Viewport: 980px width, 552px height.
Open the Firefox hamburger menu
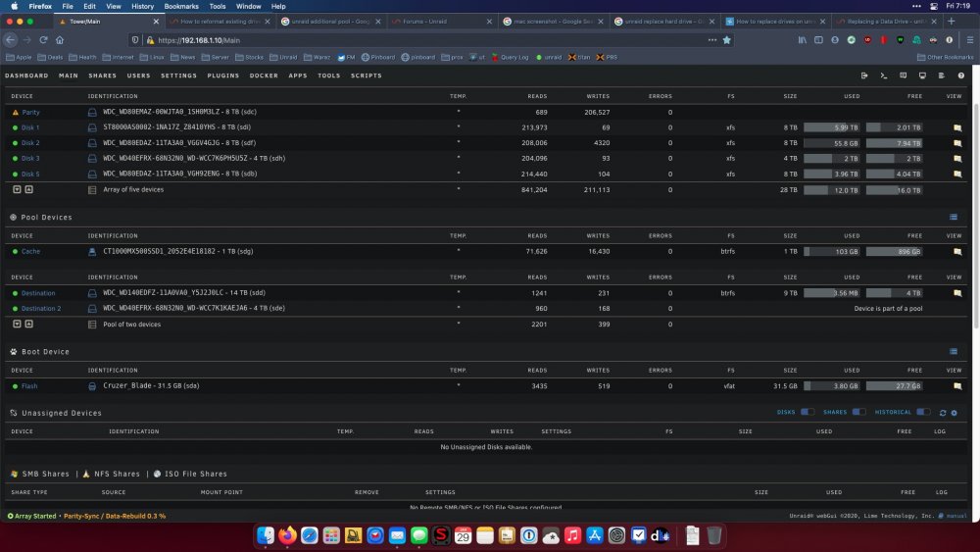[970, 40]
